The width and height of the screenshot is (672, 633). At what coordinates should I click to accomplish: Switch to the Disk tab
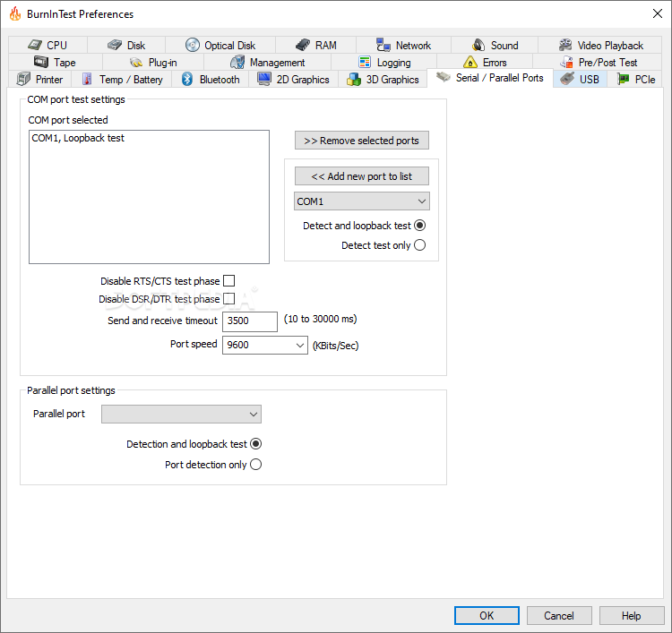tap(126, 45)
